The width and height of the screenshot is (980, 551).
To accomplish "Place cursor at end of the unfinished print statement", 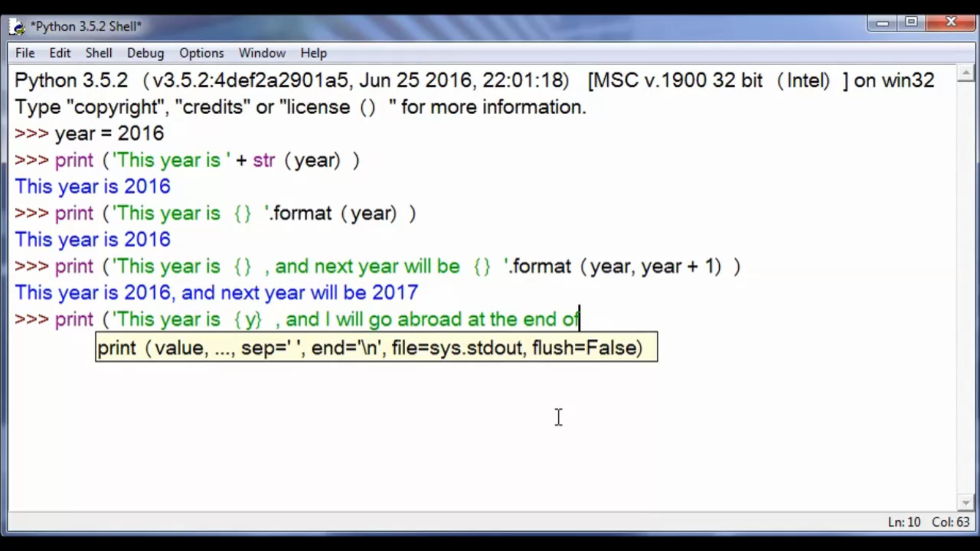I will 579,319.
